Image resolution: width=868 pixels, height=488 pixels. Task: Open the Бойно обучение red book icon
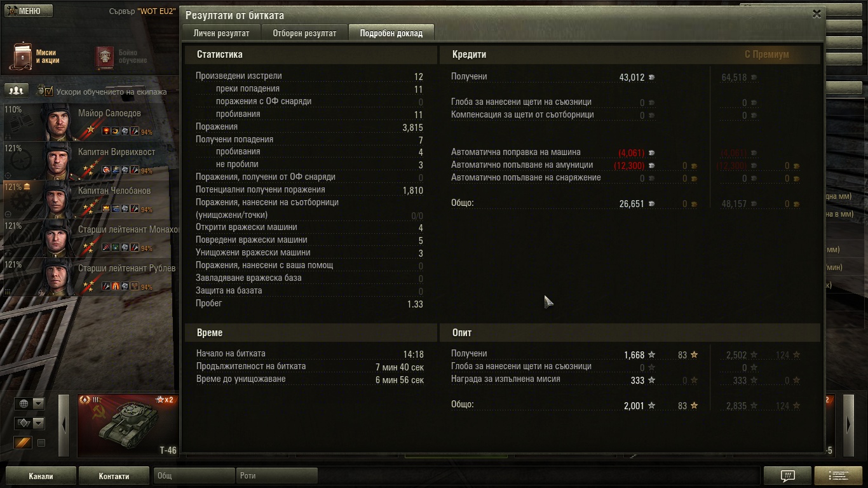[105, 57]
